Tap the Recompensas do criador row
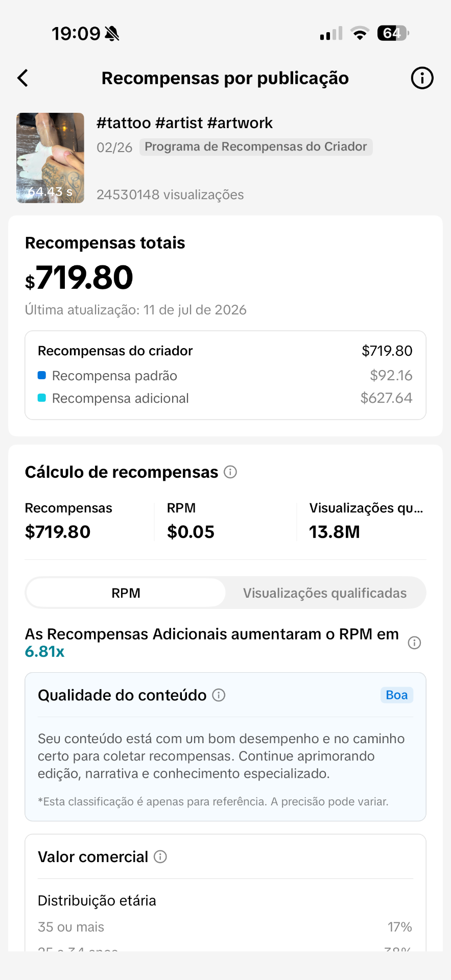 coord(225,351)
